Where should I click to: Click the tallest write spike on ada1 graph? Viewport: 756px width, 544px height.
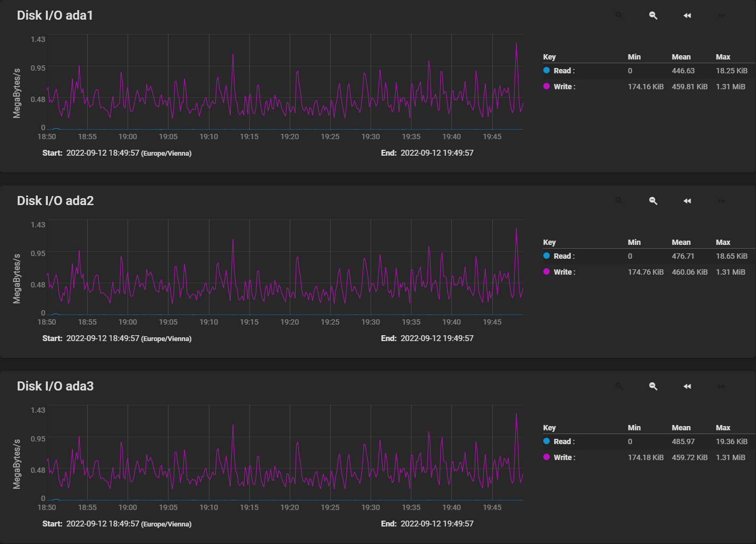coord(516,45)
